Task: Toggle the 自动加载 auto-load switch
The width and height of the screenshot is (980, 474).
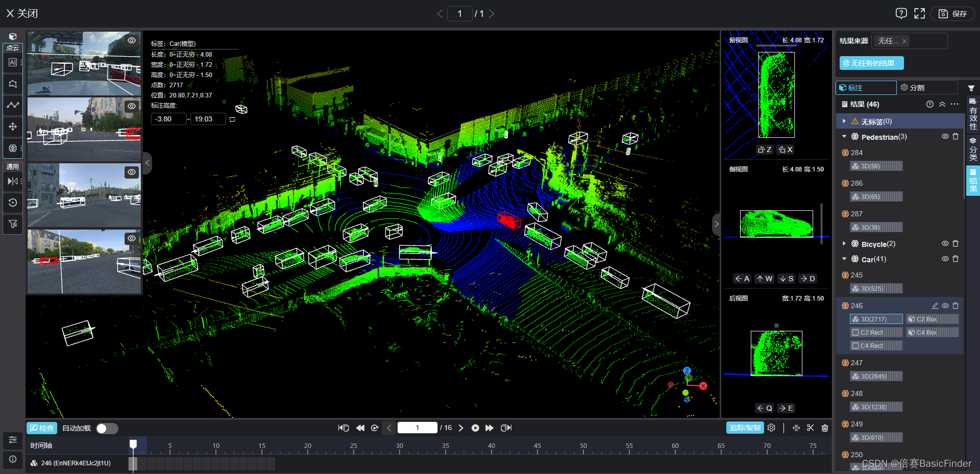Action: click(x=107, y=429)
